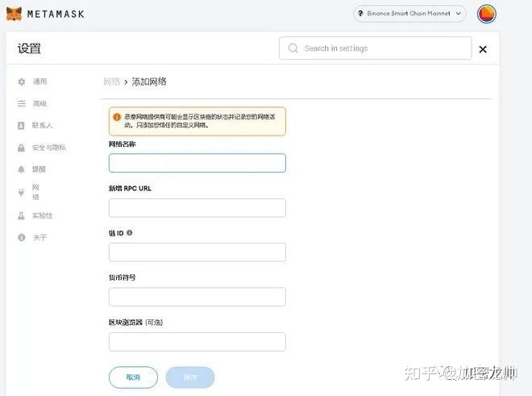Click the 链 ID info tooltip icon

[130, 232]
